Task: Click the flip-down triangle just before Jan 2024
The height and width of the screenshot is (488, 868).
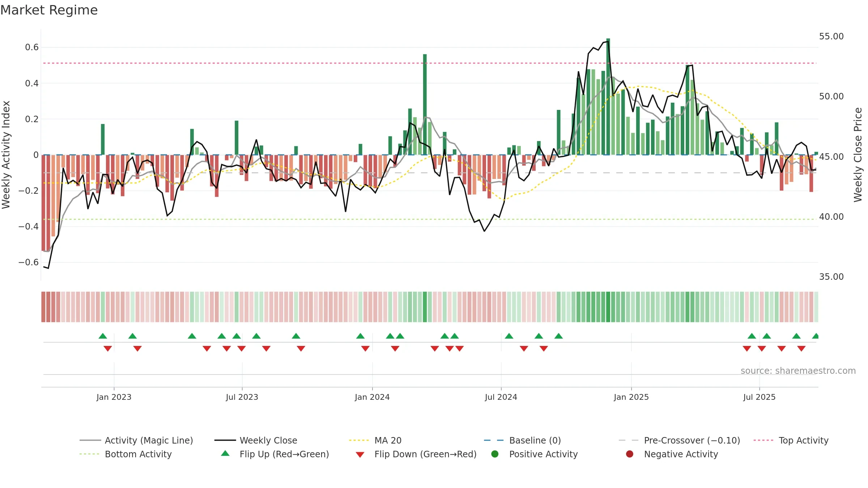Action: 365,348
